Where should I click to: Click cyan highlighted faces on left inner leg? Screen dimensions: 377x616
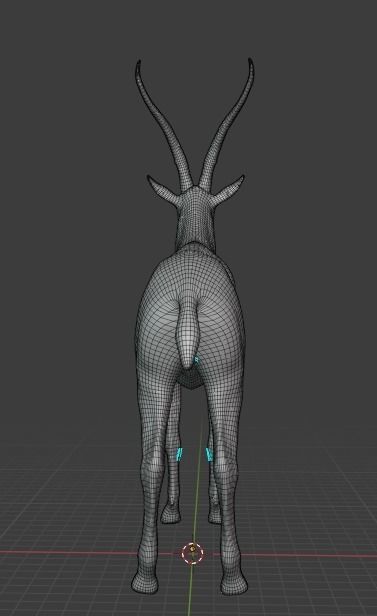[179, 455]
